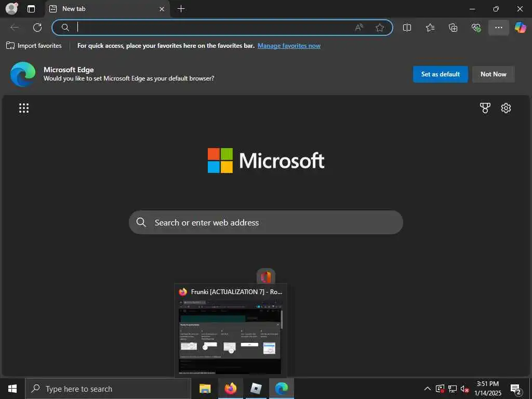Click the Read aloud icon in address bar
This screenshot has width=532, height=399.
pos(359,28)
